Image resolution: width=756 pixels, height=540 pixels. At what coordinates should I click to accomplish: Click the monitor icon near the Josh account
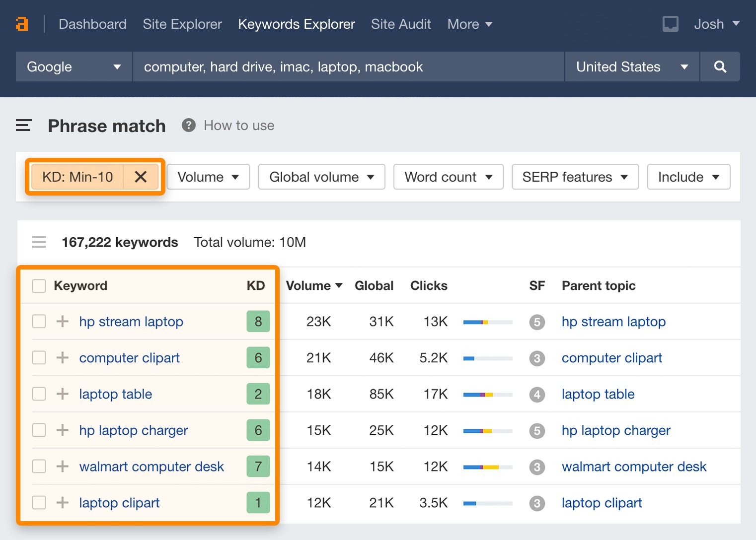pos(671,23)
